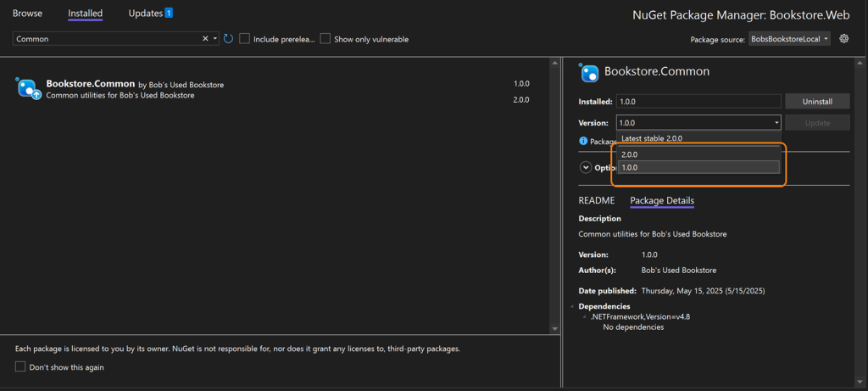Click the Bookstore.Common package icon in results list
The height and width of the screenshot is (391, 868).
28,88
